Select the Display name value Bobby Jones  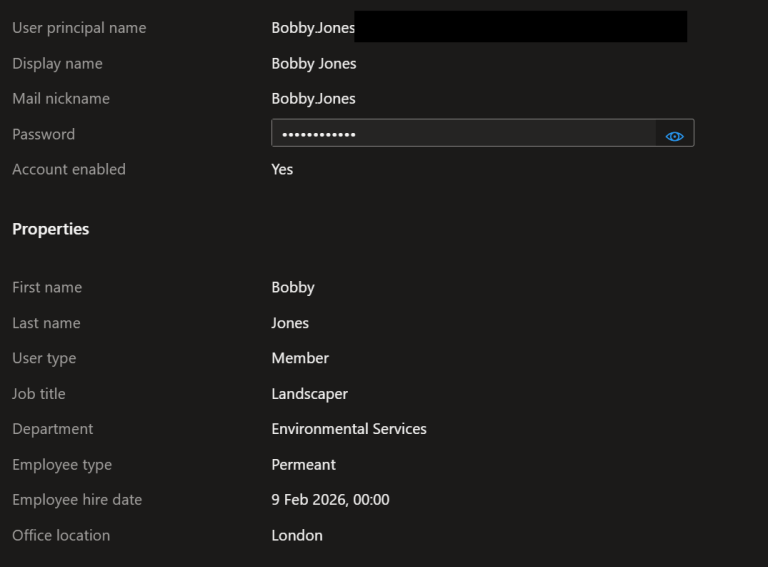pyautogui.click(x=314, y=64)
